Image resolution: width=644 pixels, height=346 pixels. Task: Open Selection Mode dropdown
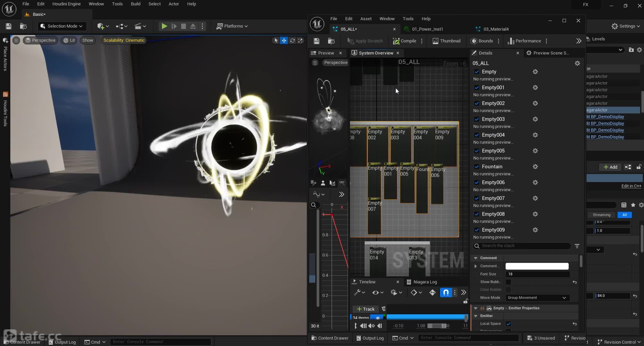(x=62, y=26)
